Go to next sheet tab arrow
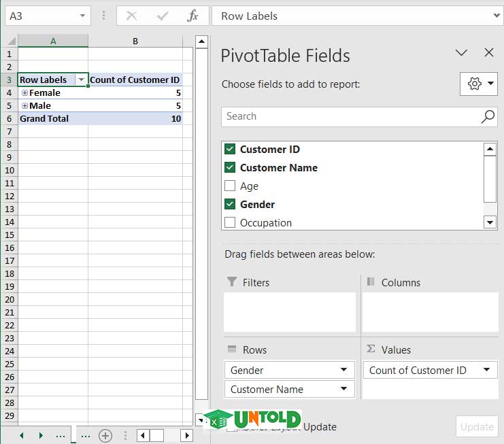The width and height of the screenshot is (504, 444). 41,436
